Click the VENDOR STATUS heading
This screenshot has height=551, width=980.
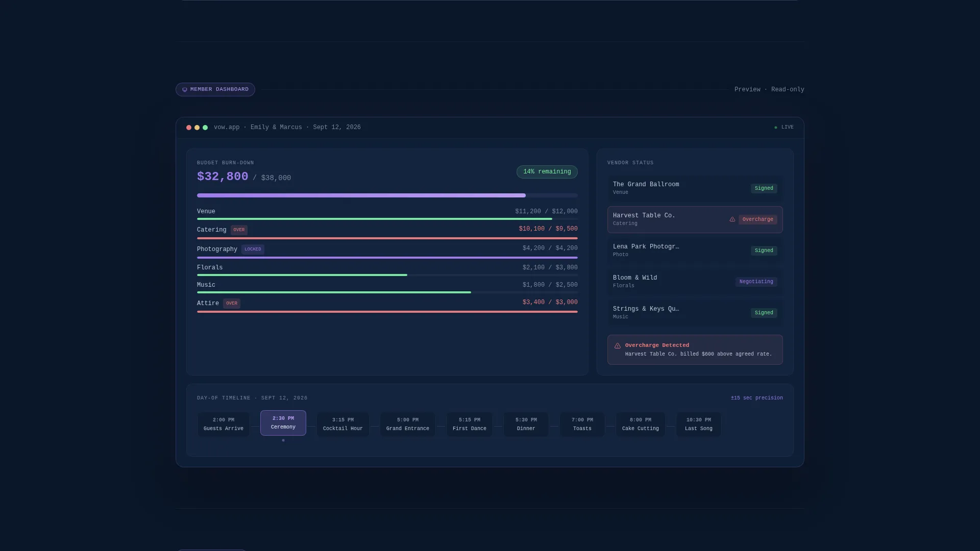630,163
